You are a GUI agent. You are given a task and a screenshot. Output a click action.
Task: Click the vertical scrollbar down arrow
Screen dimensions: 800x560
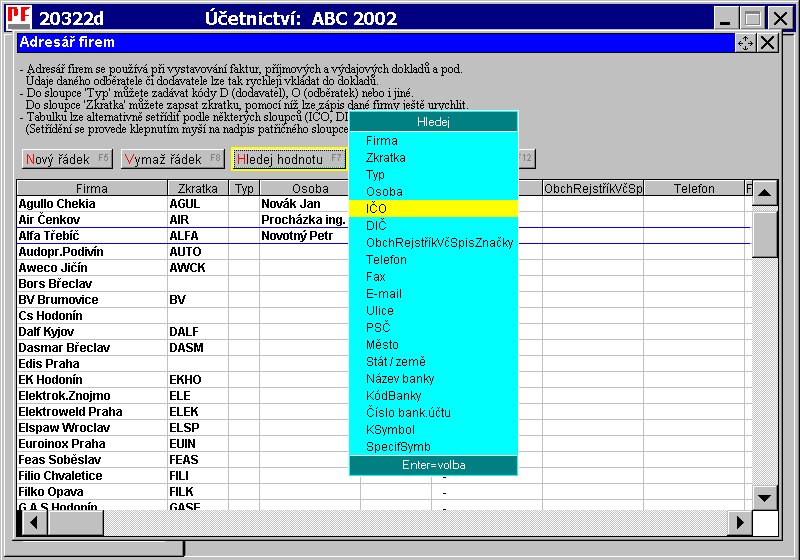[x=764, y=498]
